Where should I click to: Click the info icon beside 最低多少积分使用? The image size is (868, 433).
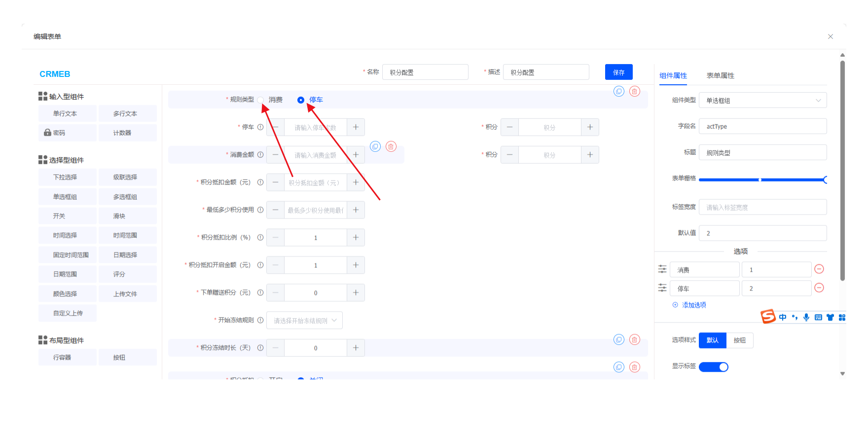coord(260,210)
